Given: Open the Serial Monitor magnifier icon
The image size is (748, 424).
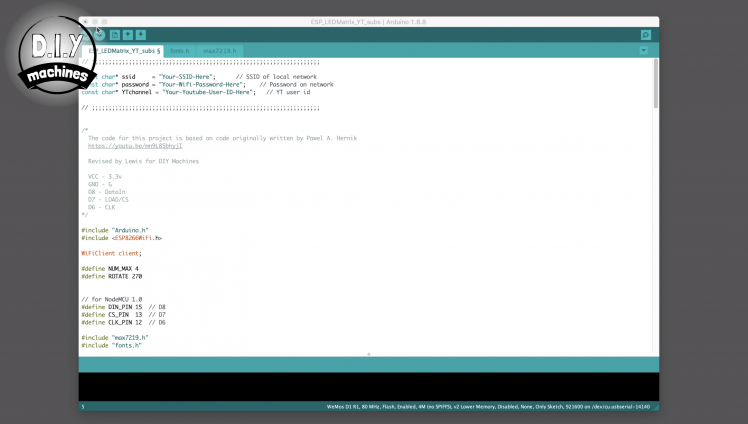Looking at the screenshot, I should pos(645,35).
